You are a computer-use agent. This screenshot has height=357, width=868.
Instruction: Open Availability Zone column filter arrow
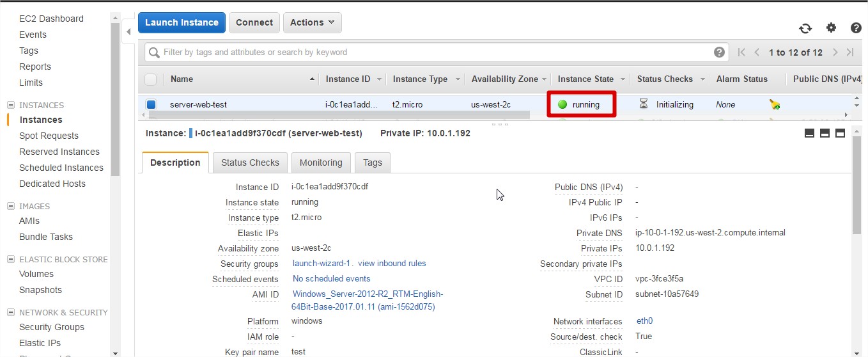545,79
